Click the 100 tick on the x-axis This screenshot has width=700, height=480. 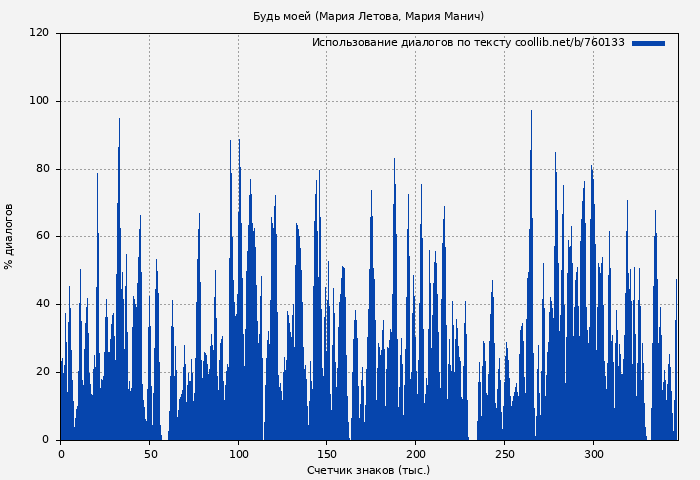click(x=238, y=454)
